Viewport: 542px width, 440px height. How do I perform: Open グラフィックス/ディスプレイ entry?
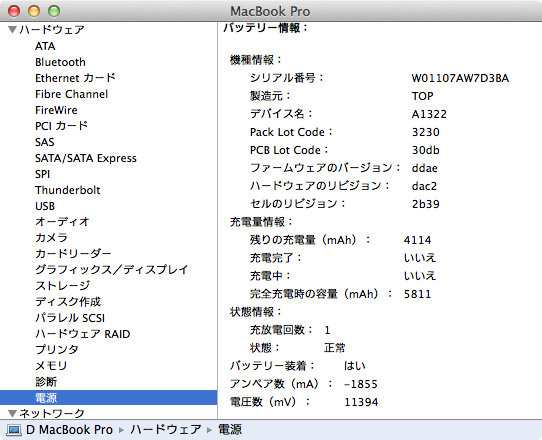pyautogui.click(x=112, y=270)
